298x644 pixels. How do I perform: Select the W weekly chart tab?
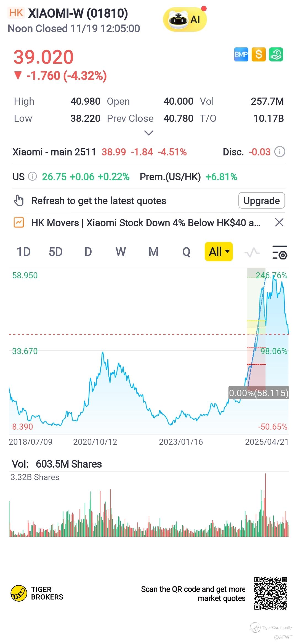[x=121, y=252]
